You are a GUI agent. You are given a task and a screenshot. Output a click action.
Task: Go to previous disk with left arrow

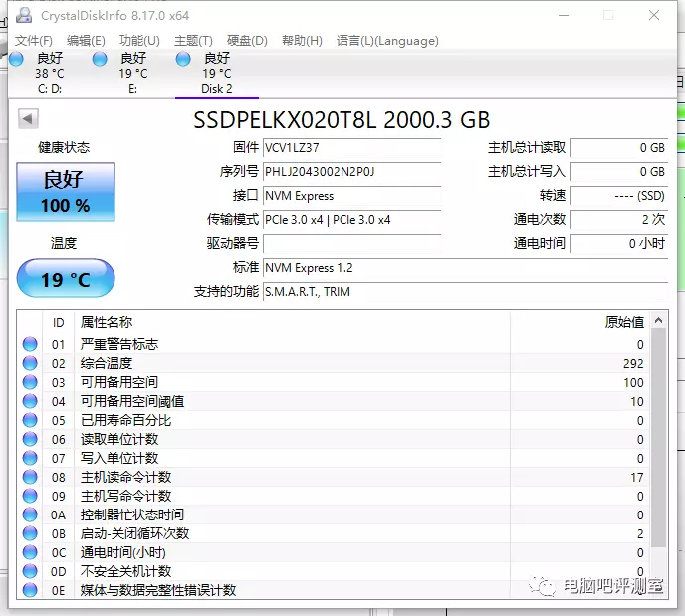28,118
